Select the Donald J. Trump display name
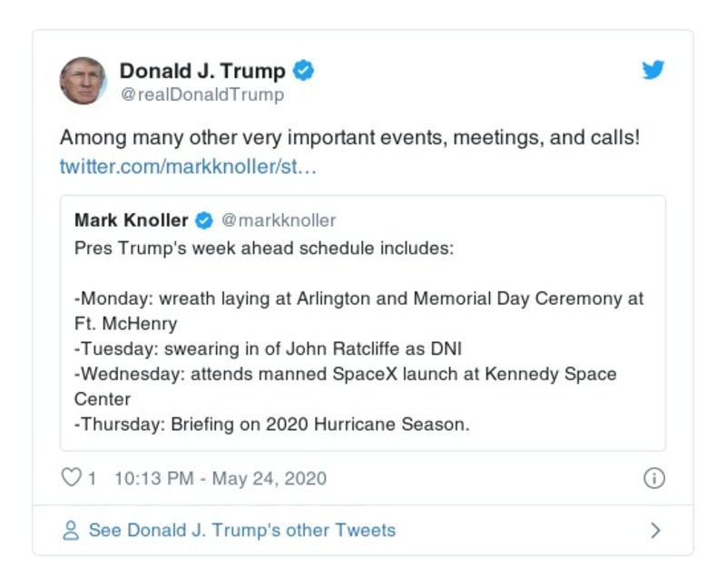This screenshot has height=588, width=726. tap(201, 71)
